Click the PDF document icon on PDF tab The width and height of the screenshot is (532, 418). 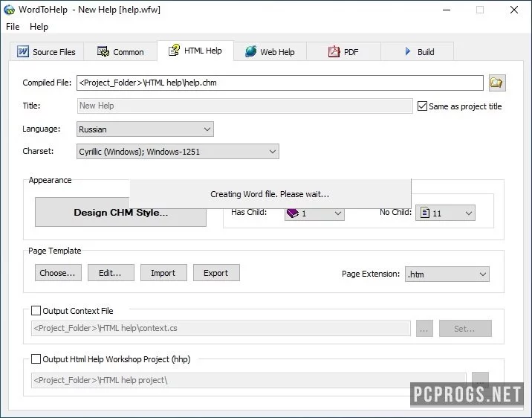tap(334, 51)
